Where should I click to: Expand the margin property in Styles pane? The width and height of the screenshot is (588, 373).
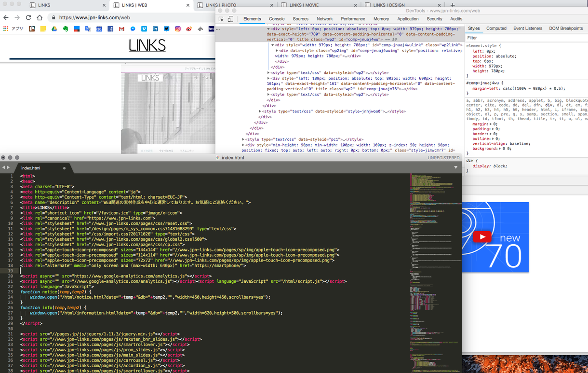tap(491, 124)
